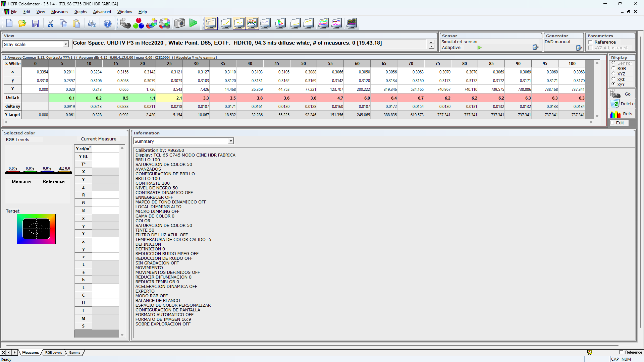This screenshot has height=362, width=644.
Task: Click the Print icon in toolbar
Action: click(92, 23)
